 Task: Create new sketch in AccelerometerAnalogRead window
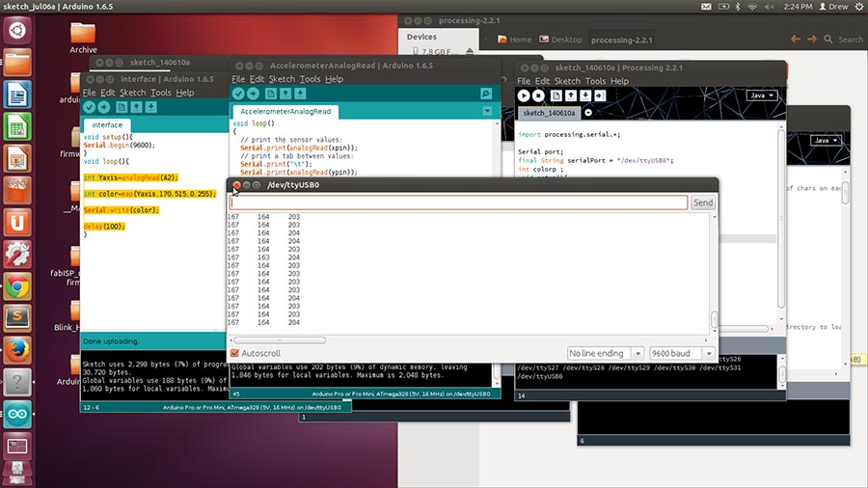(x=271, y=94)
